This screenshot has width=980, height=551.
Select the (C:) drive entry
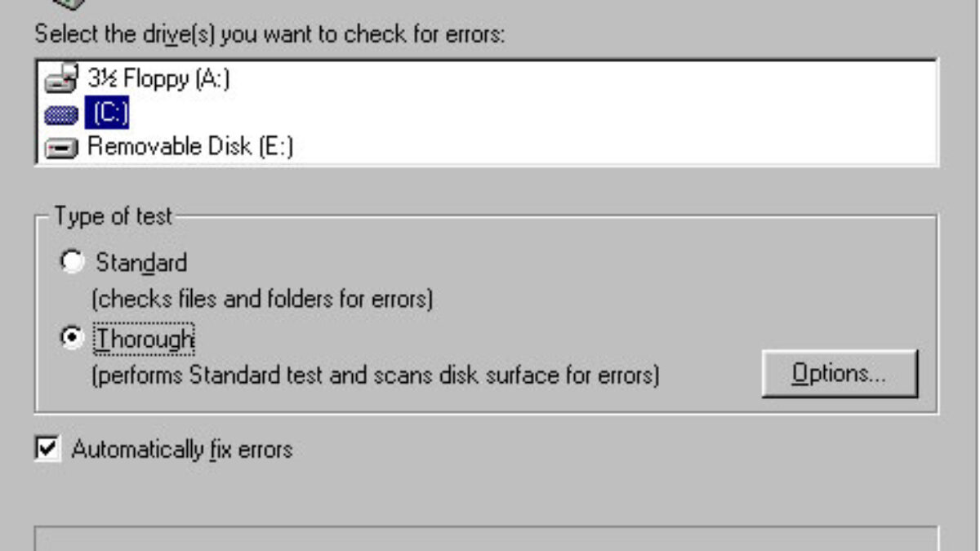pyautogui.click(x=107, y=113)
